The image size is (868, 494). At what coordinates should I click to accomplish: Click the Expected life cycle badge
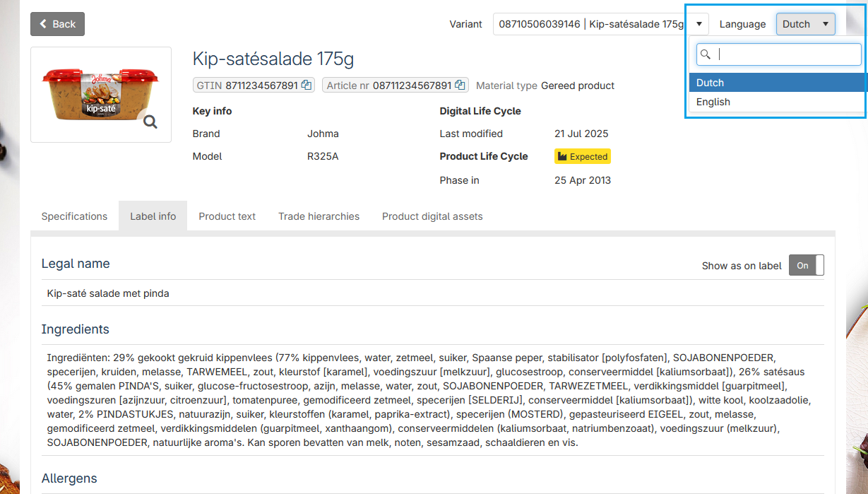[x=583, y=156]
